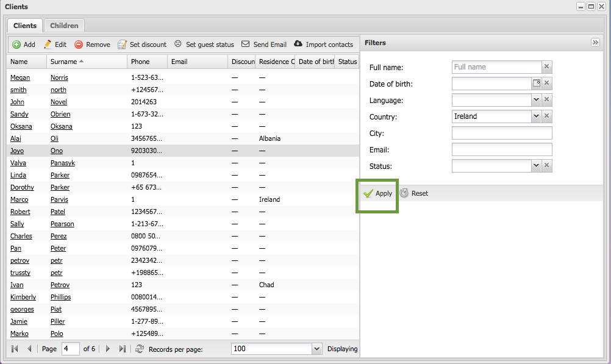The height and width of the screenshot is (364, 611).
Task: Click the red Remove icon
Action: coord(79,45)
